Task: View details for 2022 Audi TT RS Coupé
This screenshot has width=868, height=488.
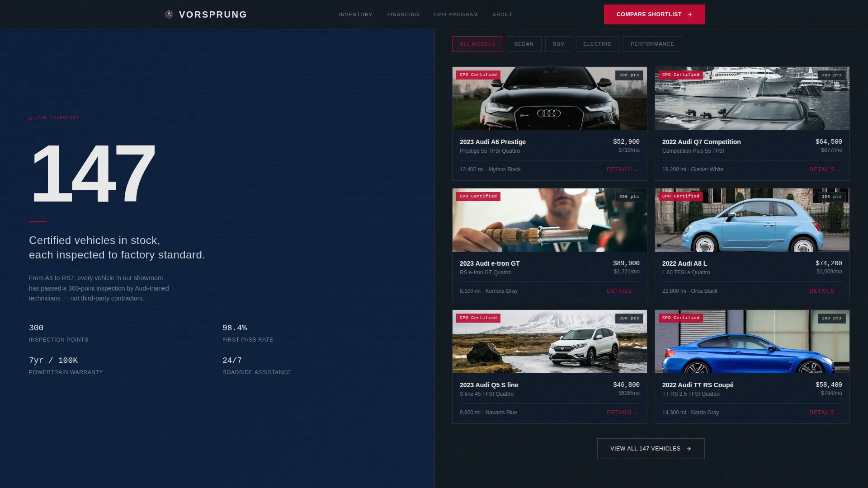Action: click(x=826, y=413)
